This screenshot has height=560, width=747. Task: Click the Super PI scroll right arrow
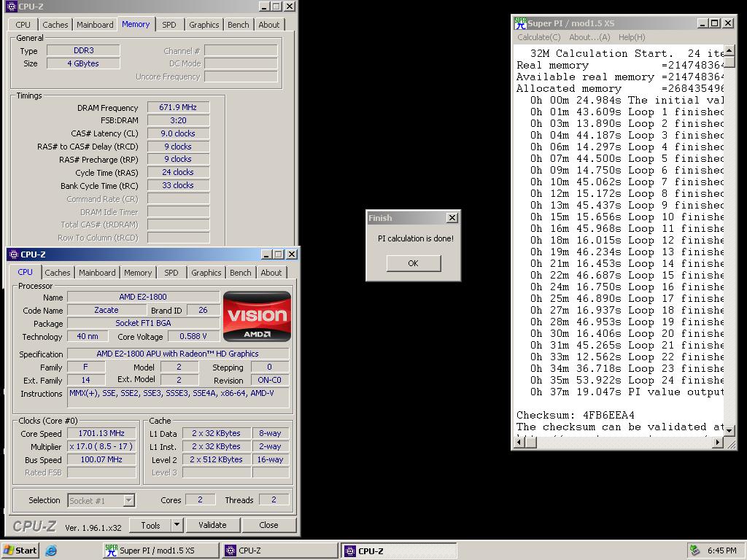click(x=718, y=443)
